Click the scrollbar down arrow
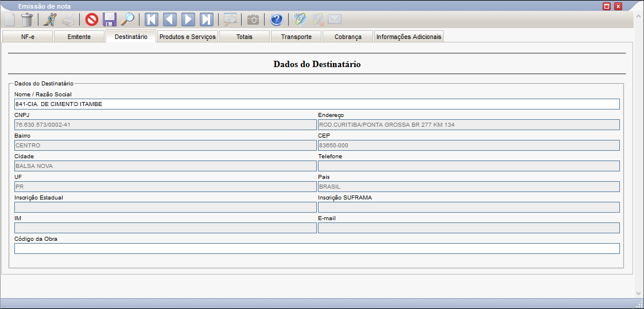This screenshot has width=644, height=309. coord(639,293)
